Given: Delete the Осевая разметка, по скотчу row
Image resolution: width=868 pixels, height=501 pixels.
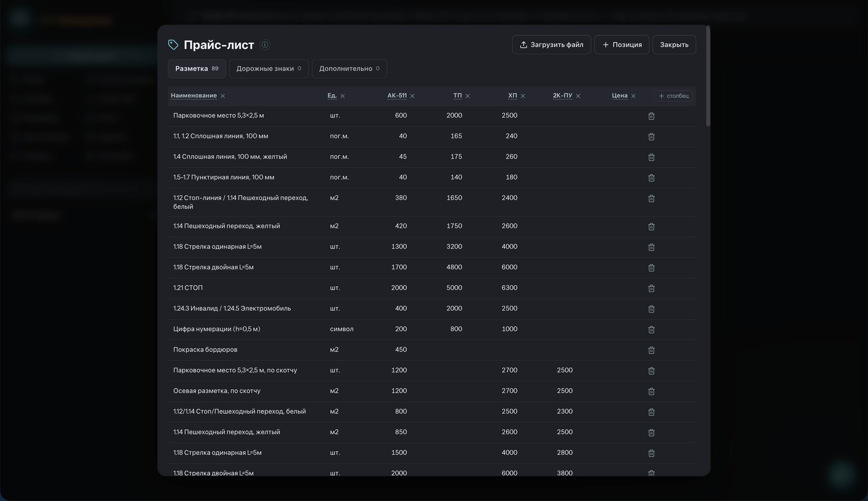Looking at the screenshot, I should 651,391.
